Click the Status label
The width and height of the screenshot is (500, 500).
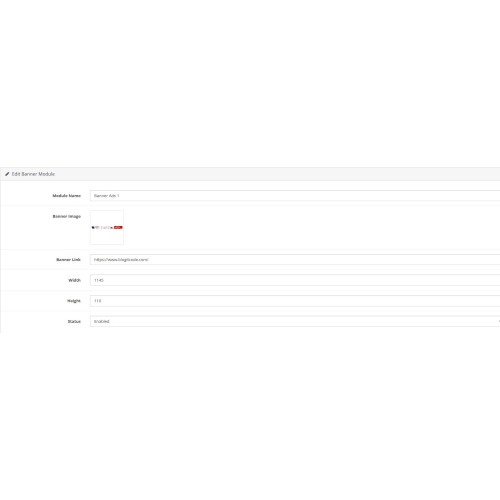(74, 321)
